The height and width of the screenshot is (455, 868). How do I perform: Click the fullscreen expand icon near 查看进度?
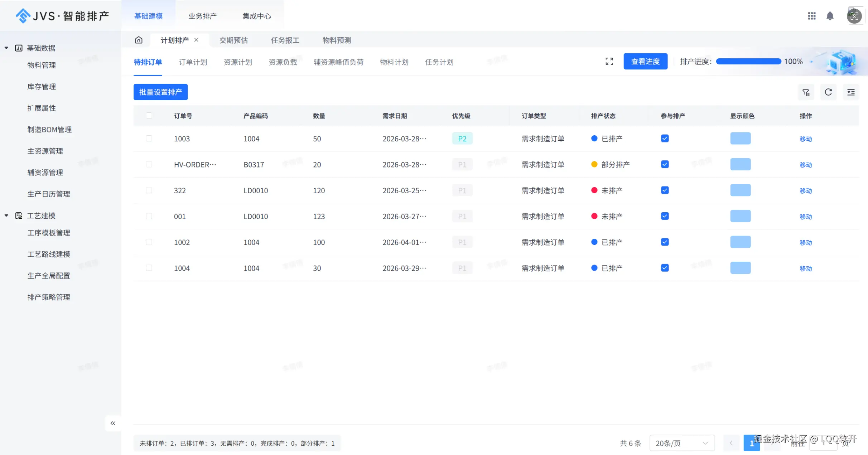[609, 61]
